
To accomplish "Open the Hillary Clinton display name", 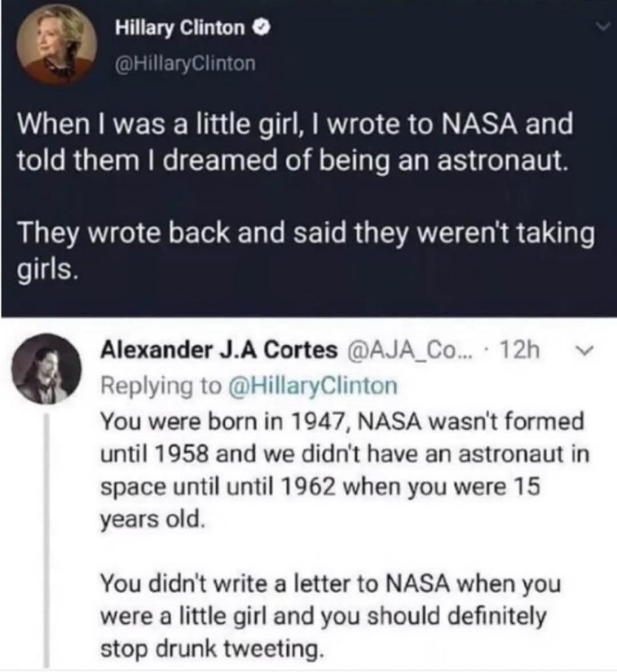I will point(181,28).
